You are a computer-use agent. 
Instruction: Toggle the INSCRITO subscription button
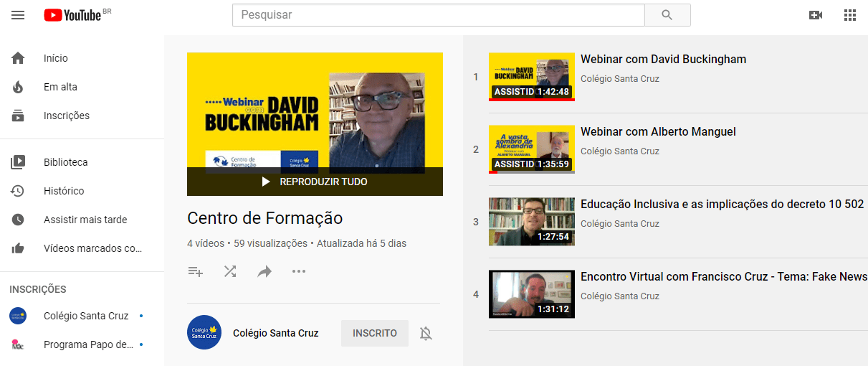(375, 333)
